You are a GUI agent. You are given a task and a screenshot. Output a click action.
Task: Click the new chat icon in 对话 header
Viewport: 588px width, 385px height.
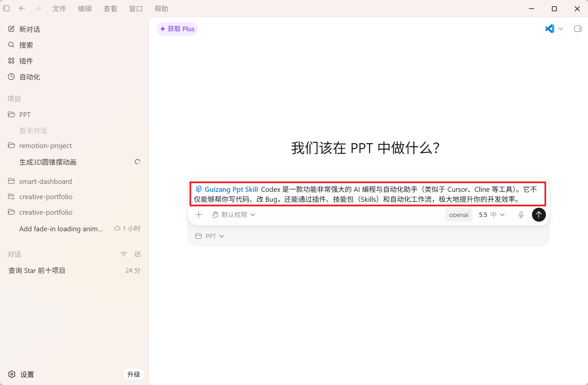pyautogui.click(x=138, y=254)
